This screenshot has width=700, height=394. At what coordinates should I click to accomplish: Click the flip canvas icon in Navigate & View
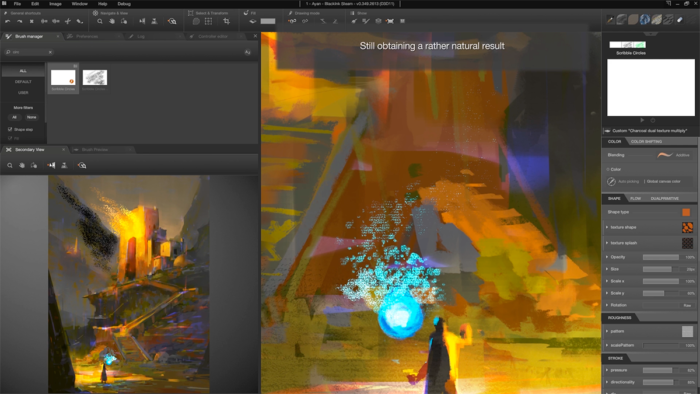pos(142,21)
